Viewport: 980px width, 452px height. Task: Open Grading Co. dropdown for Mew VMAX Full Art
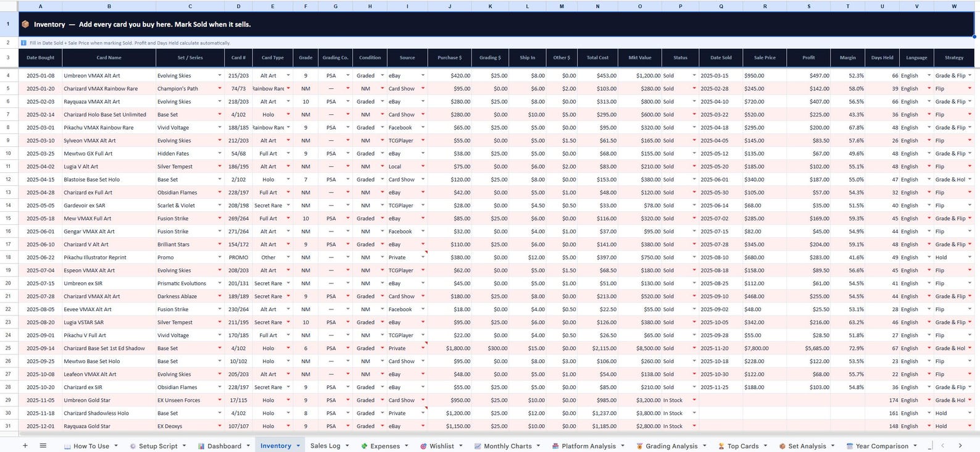(348, 219)
